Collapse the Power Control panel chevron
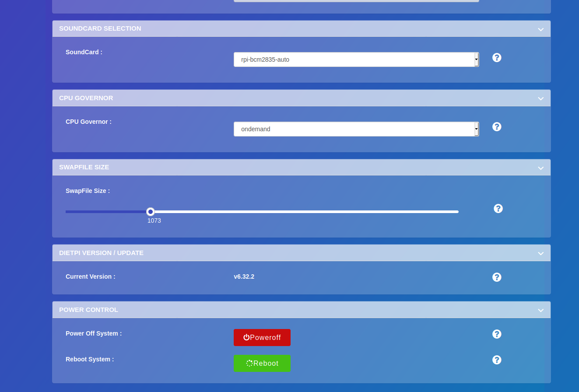 tap(540, 310)
